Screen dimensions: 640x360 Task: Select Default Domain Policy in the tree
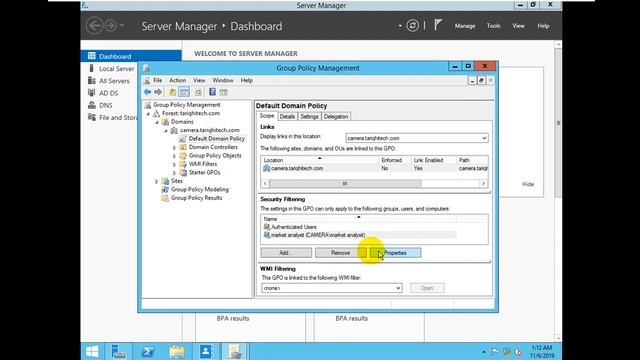click(x=217, y=139)
